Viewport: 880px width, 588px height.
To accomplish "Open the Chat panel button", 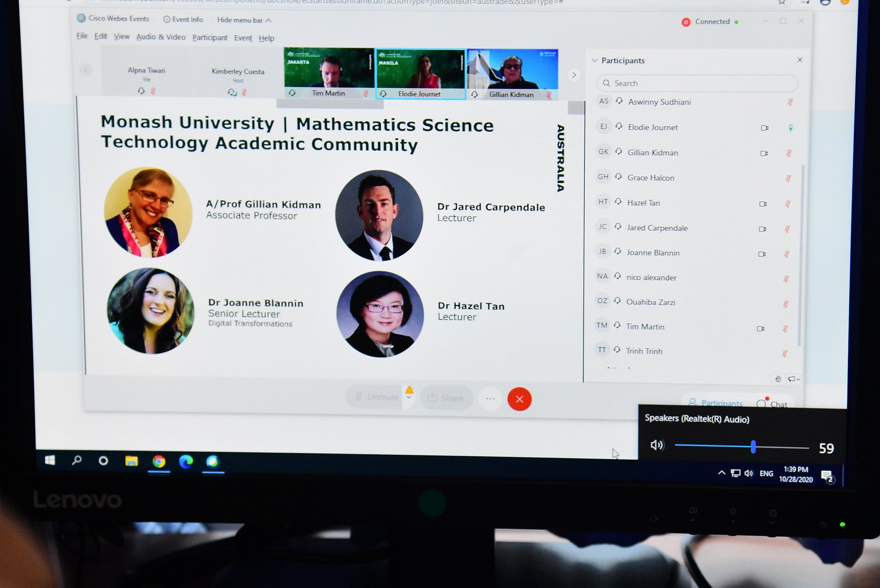I will click(772, 404).
